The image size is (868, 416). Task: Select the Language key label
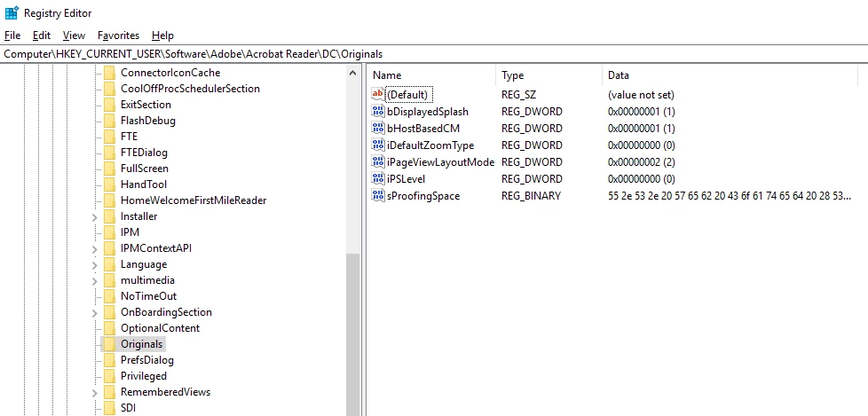click(x=144, y=264)
